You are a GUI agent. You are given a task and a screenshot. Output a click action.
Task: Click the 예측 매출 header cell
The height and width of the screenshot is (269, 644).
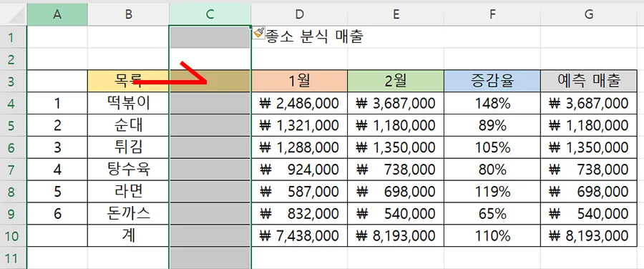tap(589, 82)
